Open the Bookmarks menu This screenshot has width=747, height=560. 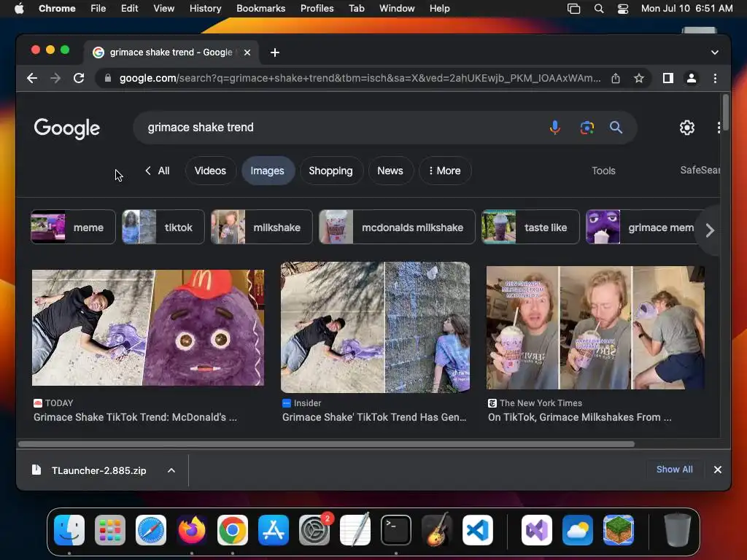(x=260, y=9)
